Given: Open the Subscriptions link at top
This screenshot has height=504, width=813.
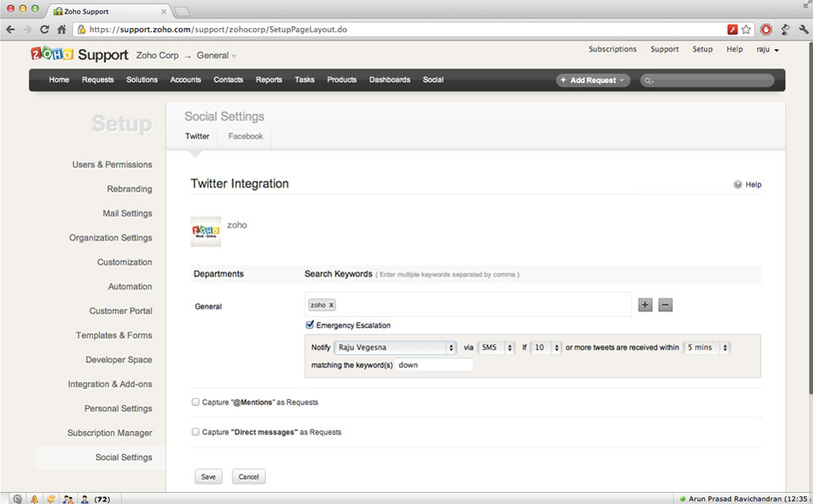Looking at the screenshot, I should [x=612, y=49].
